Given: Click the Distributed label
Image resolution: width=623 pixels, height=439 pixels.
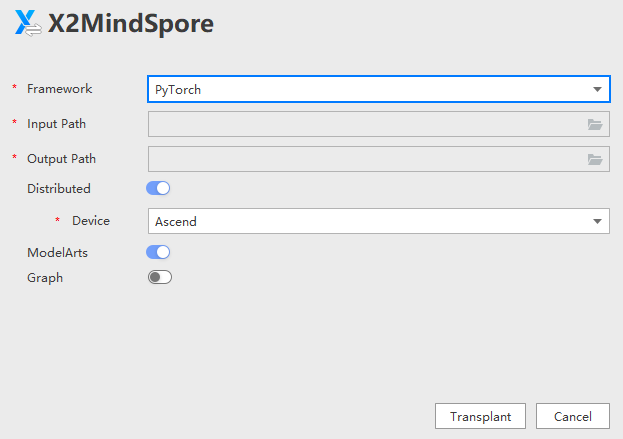Looking at the screenshot, I should click(59, 189).
